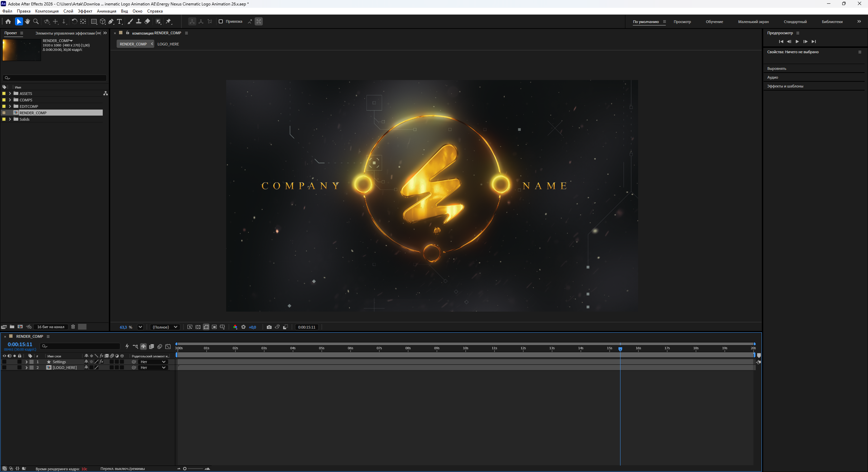Hide the Settings layer visibility
This screenshot has height=472, width=868.
[x=4, y=362]
